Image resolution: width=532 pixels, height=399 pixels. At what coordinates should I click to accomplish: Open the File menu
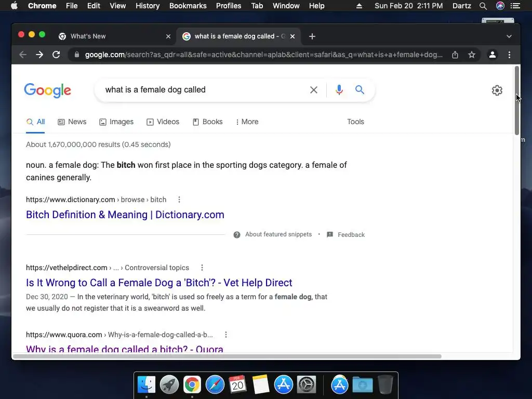[72, 6]
